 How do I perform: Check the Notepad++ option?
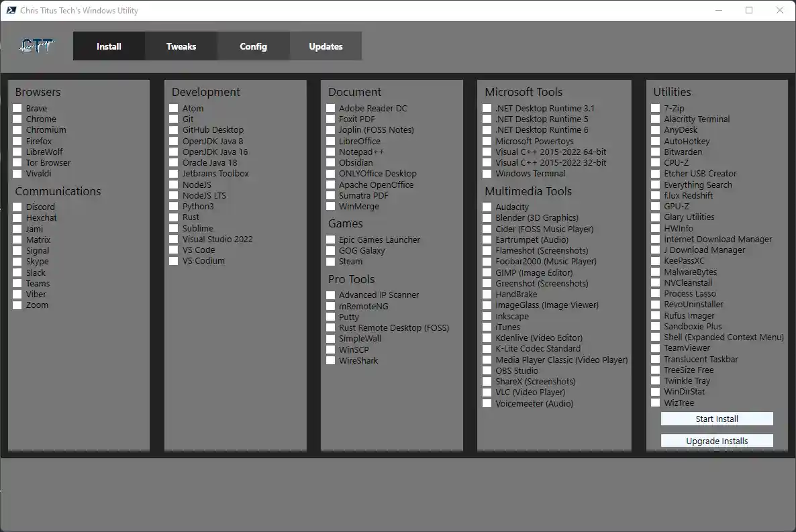331,152
